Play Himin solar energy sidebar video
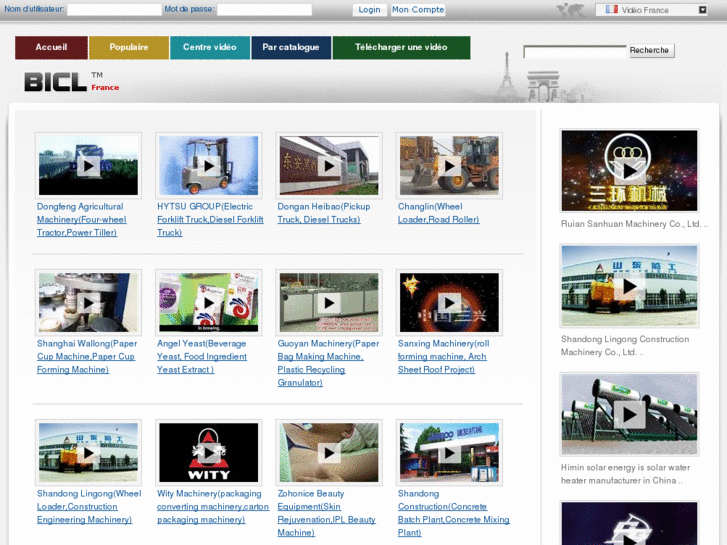 coord(629,414)
